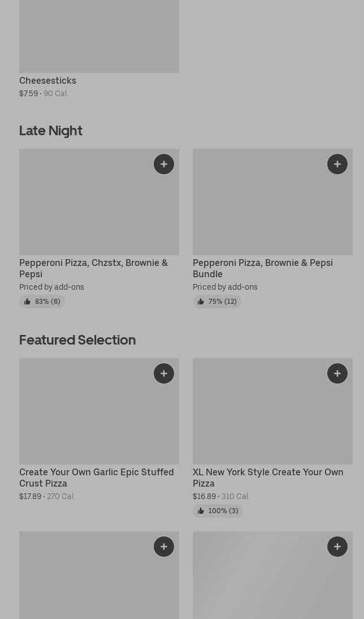Viewport: 364px width, 619px height.
Task: Click plus on bottom-left unlabeled item
Action: pyautogui.click(x=164, y=547)
